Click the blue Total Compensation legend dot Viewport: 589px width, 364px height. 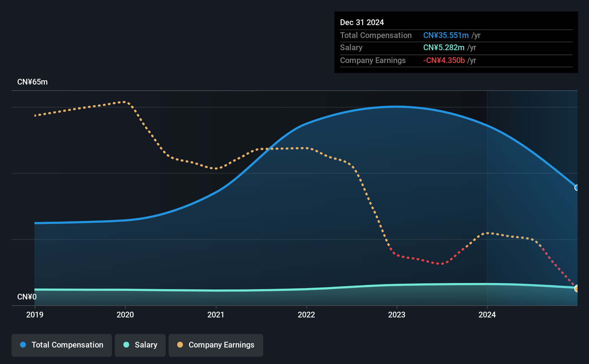click(x=23, y=345)
